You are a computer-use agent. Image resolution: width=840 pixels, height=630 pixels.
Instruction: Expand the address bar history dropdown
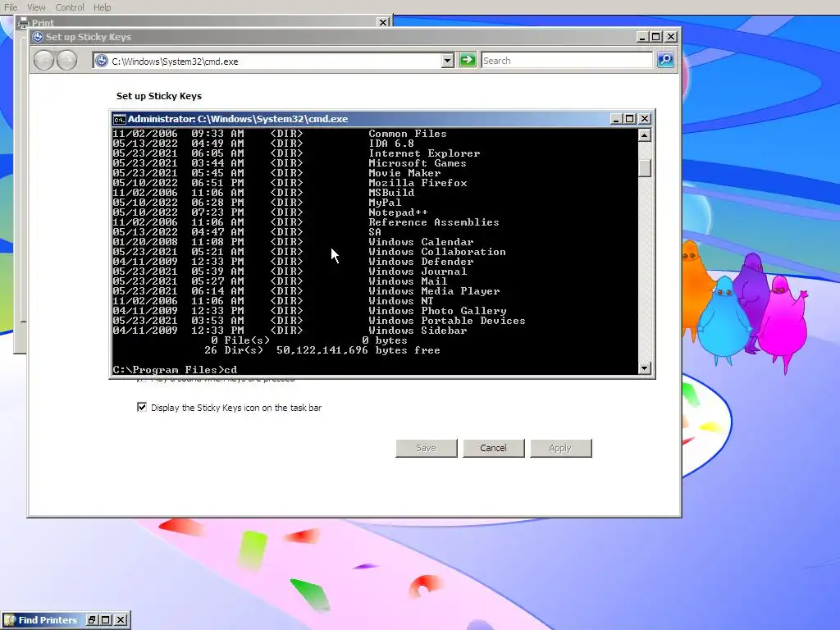click(448, 61)
